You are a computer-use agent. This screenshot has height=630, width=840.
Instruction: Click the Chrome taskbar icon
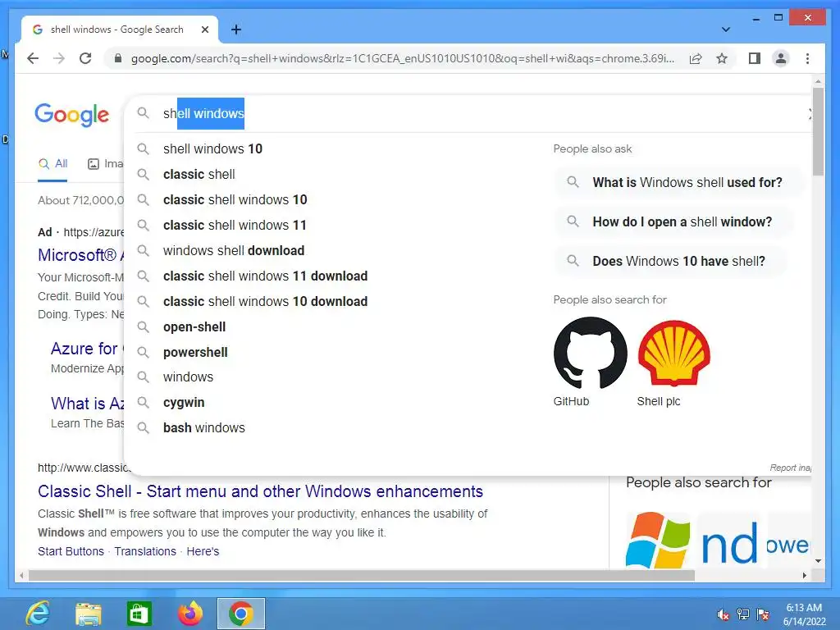[x=240, y=614]
